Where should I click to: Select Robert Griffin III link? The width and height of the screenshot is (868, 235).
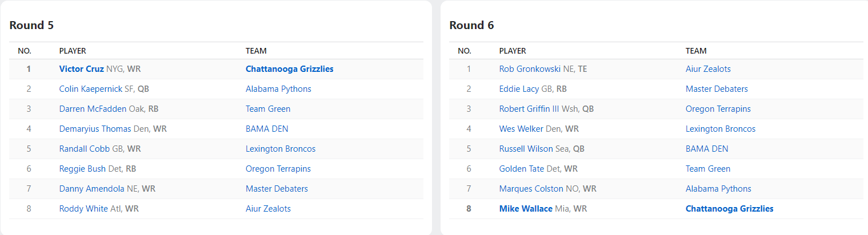coord(530,109)
